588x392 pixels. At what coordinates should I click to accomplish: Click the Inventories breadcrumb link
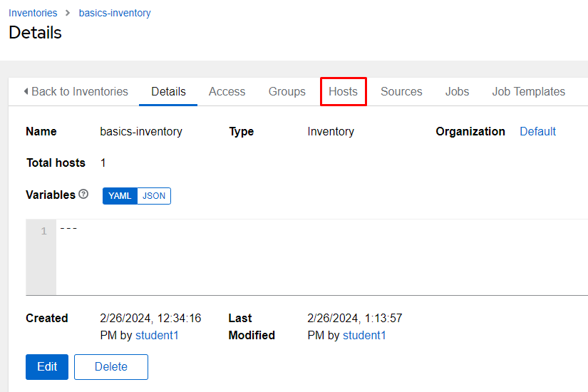coord(31,13)
